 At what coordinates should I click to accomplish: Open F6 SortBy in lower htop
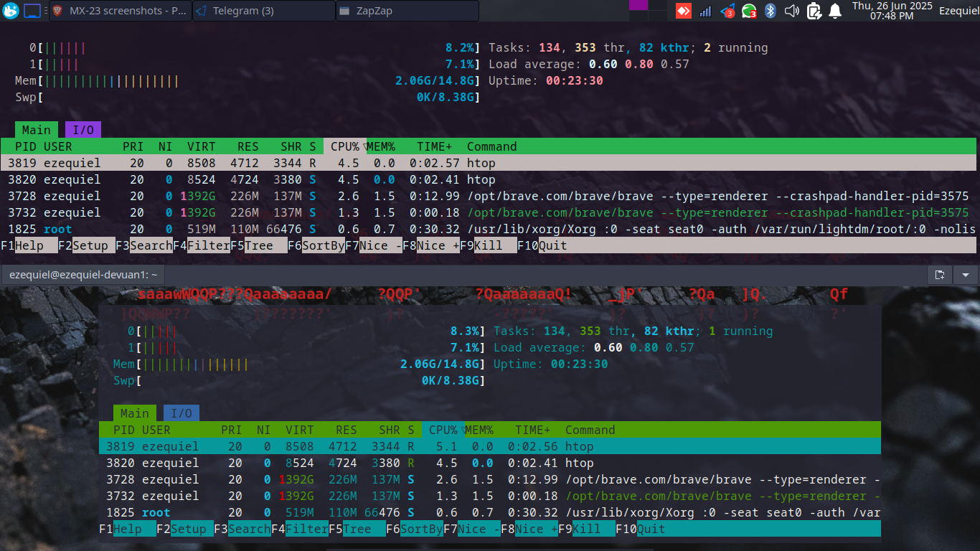pos(415,529)
